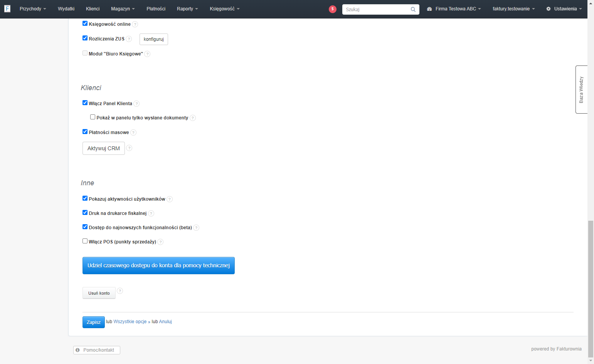This screenshot has height=364, width=594.
Task: Enable Pokaż w panelu tylko wysłane dokumenty
Action: point(93,117)
